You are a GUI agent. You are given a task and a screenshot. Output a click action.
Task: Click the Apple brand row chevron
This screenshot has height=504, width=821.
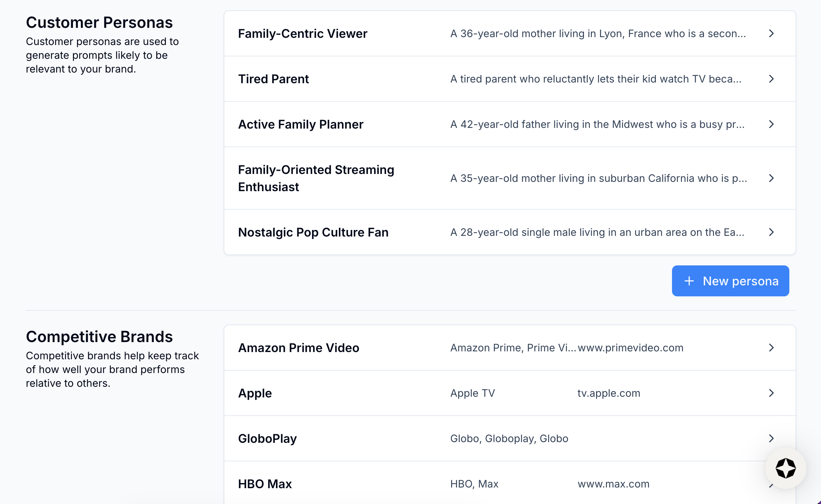(x=771, y=393)
